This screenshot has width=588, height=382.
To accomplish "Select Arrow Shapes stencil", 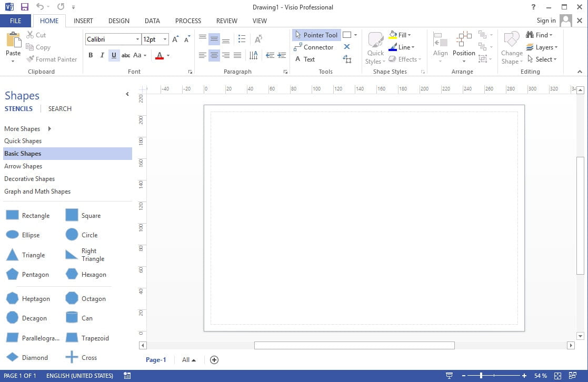I will 67,166.
